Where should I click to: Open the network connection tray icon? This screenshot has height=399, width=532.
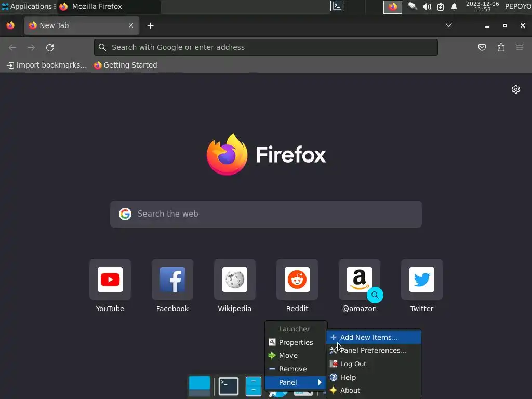(x=413, y=6)
